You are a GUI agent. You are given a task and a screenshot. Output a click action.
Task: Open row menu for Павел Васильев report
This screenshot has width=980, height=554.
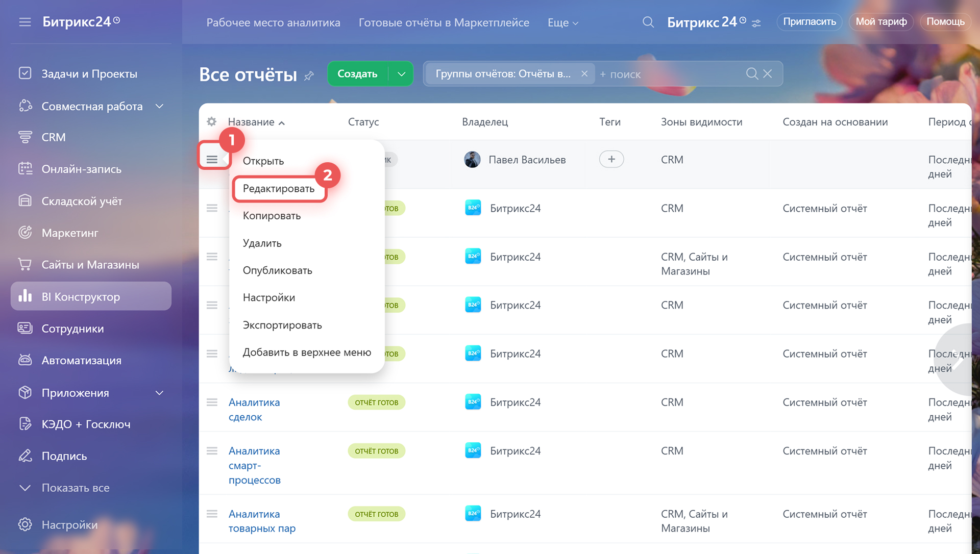pos(212,160)
